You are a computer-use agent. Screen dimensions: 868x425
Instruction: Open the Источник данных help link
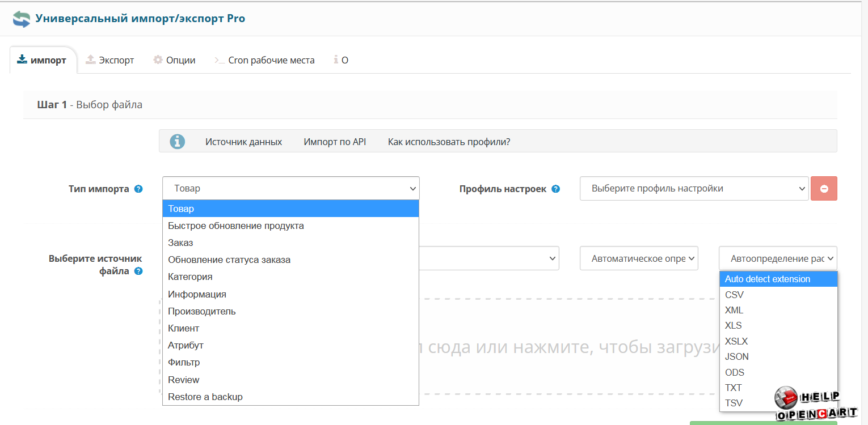(x=243, y=142)
